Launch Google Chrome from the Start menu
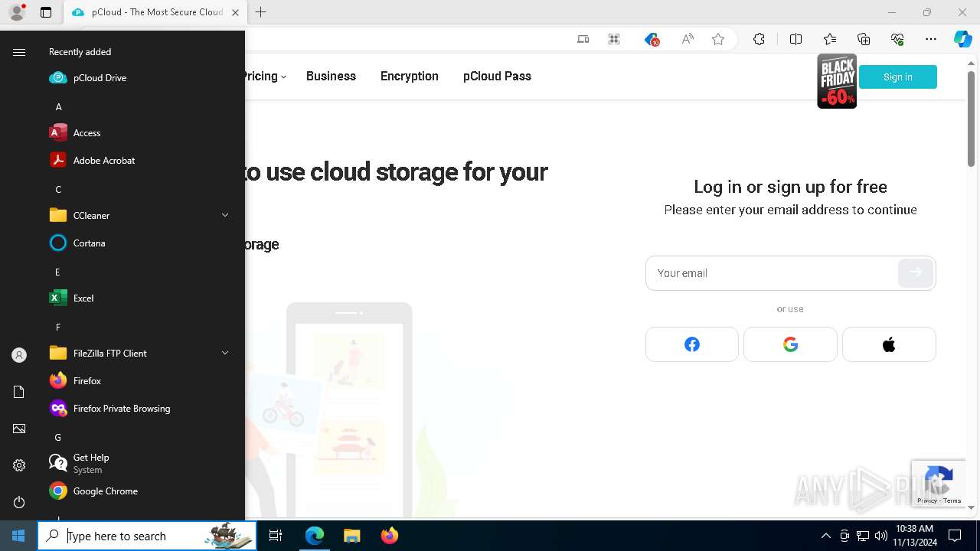 coord(138,491)
